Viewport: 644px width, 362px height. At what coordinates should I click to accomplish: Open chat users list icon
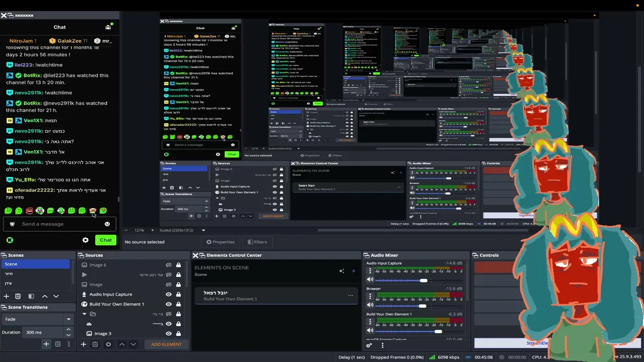108,27
